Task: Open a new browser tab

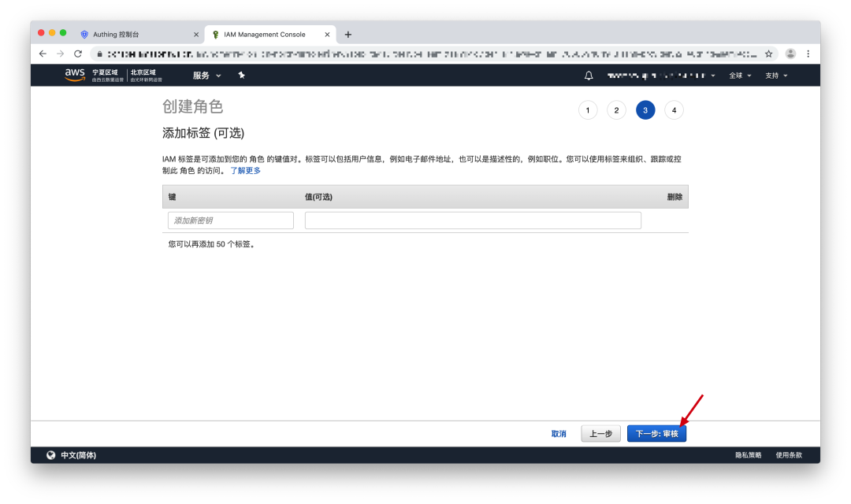Action: tap(348, 34)
